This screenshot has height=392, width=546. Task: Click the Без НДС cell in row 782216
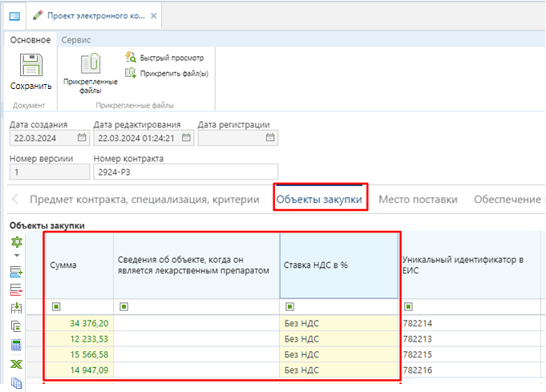[x=339, y=370]
